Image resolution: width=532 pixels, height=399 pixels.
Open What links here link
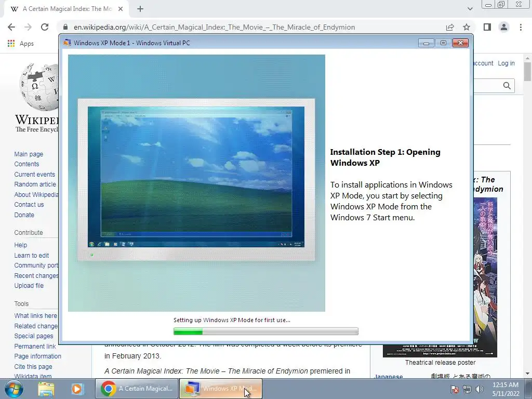[36, 315]
